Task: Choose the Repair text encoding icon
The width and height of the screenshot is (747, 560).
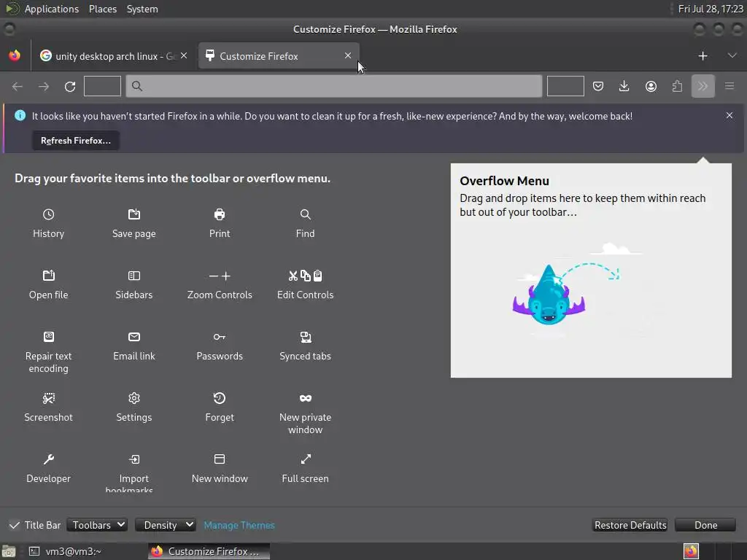Action: pyautogui.click(x=48, y=337)
